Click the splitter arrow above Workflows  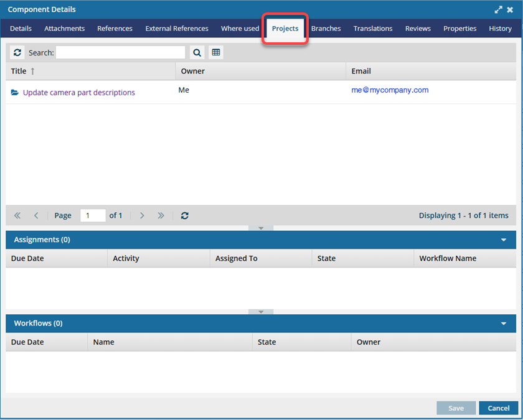pyautogui.click(x=261, y=312)
